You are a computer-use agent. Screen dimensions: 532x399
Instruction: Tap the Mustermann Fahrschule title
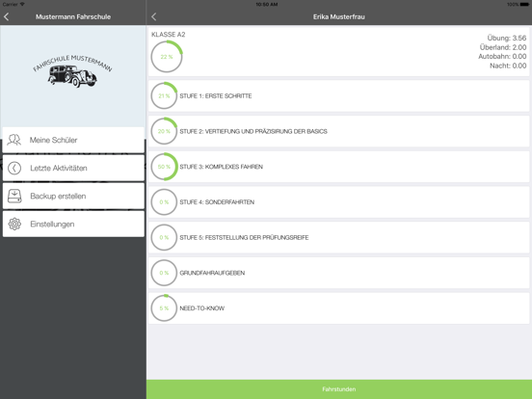(73, 16)
